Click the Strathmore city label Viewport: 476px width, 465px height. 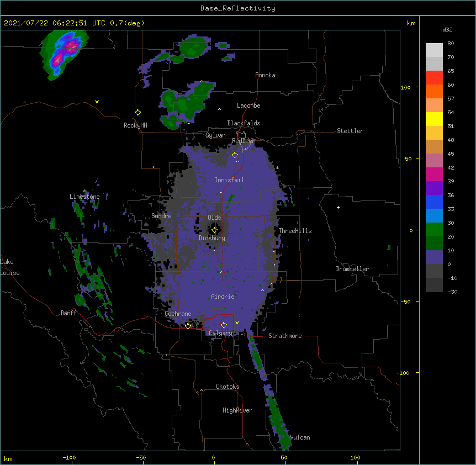(x=285, y=336)
